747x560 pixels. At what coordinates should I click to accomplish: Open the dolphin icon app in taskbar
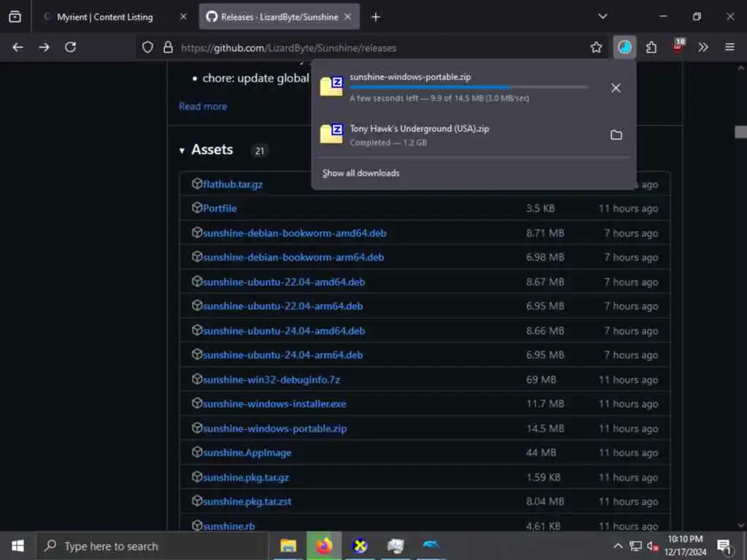point(431,545)
